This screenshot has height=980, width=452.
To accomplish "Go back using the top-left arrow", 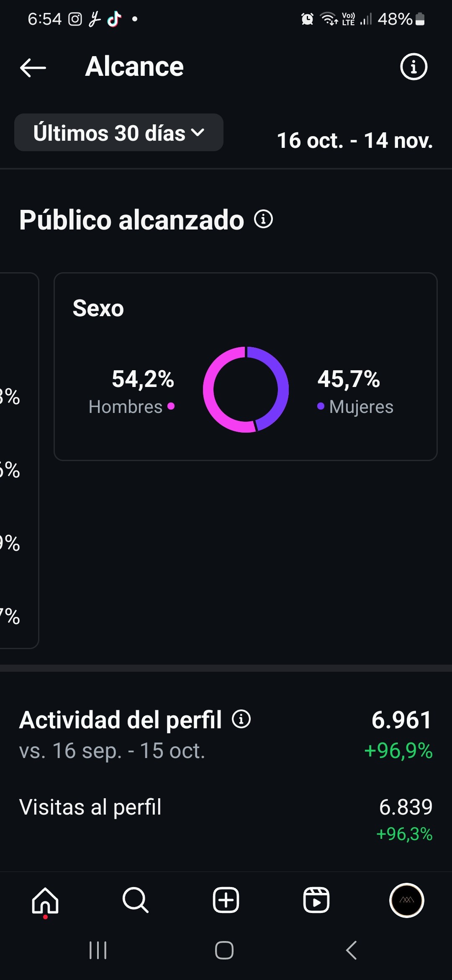I will pos(33,67).
